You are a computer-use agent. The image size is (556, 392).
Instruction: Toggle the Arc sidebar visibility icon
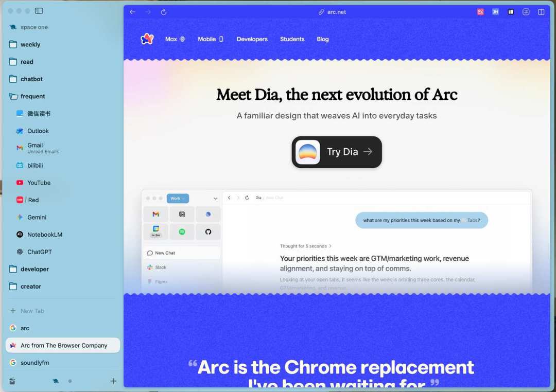pos(39,11)
